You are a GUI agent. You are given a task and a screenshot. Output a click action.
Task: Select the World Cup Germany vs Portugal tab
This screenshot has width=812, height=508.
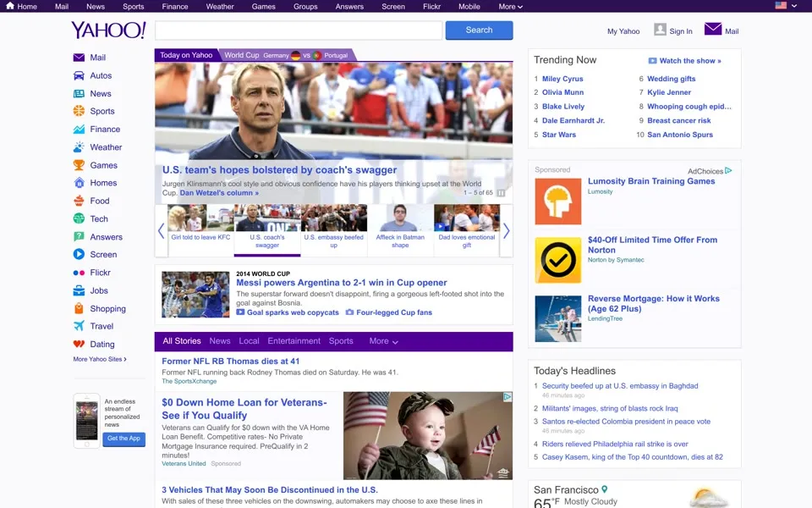coord(287,56)
